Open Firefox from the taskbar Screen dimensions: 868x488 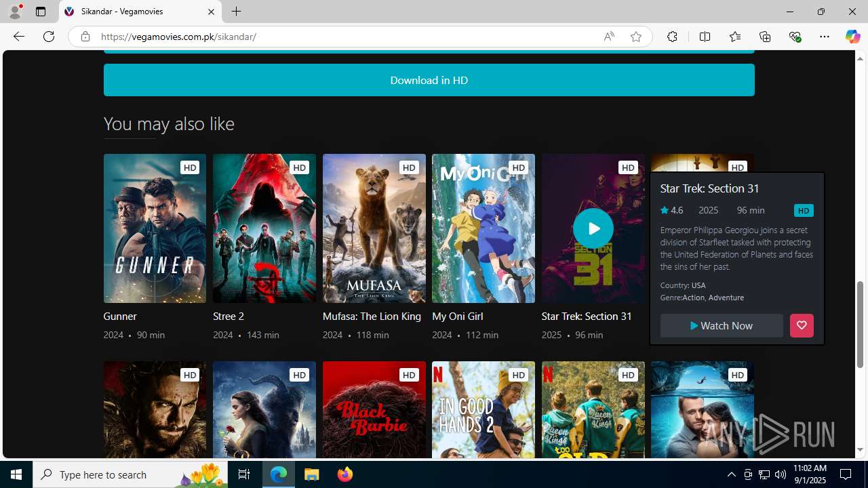click(345, 474)
